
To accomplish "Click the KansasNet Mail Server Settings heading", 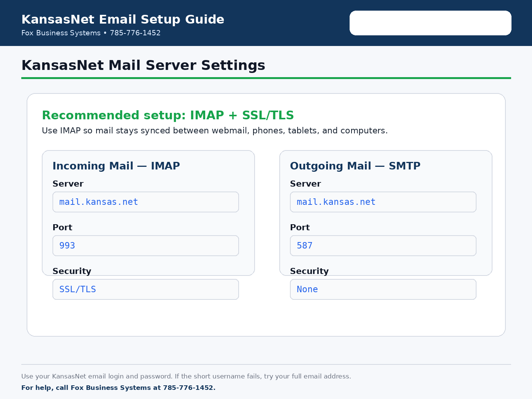I will (143, 65).
